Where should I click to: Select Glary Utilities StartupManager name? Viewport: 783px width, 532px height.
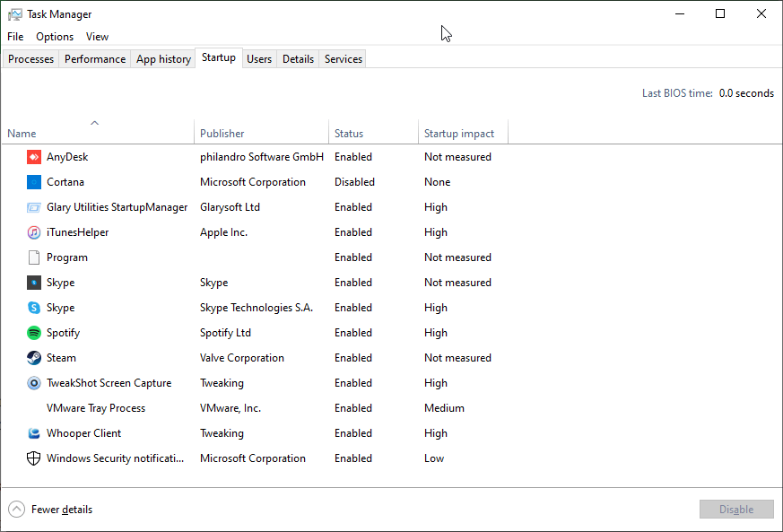[117, 207]
